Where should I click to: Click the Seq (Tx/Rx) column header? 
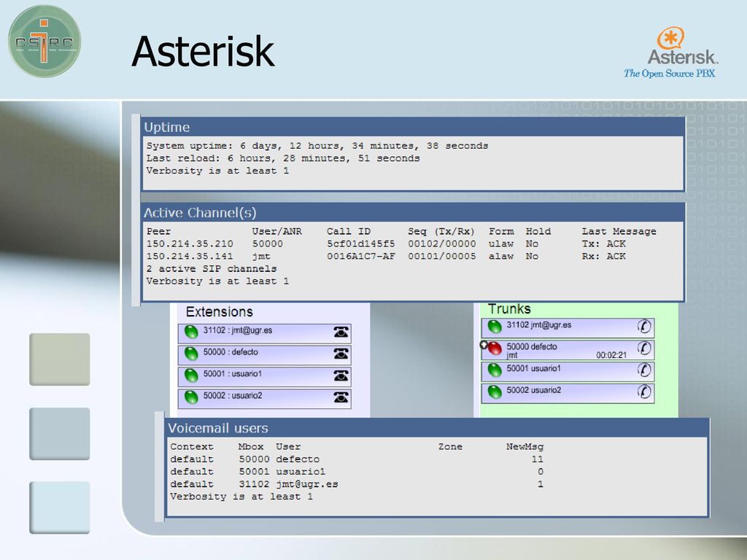(441, 231)
